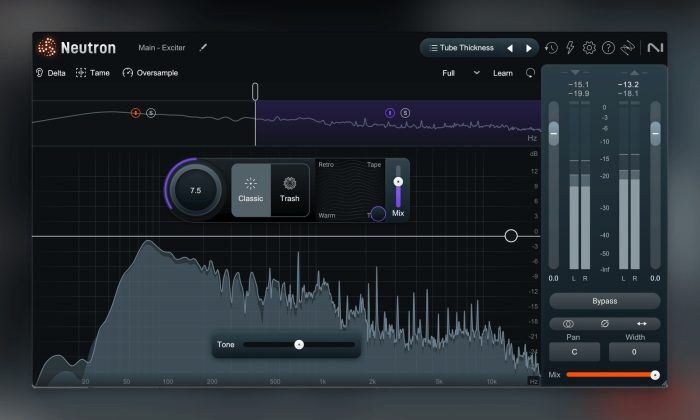Open the help question mark icon
The image size is (700, 420).
[x=608, y=47]
